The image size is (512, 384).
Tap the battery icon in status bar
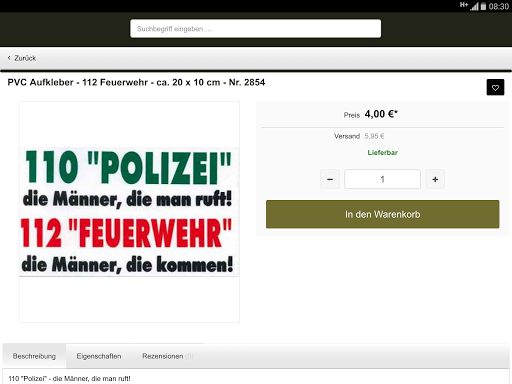[x=483, y=6]
